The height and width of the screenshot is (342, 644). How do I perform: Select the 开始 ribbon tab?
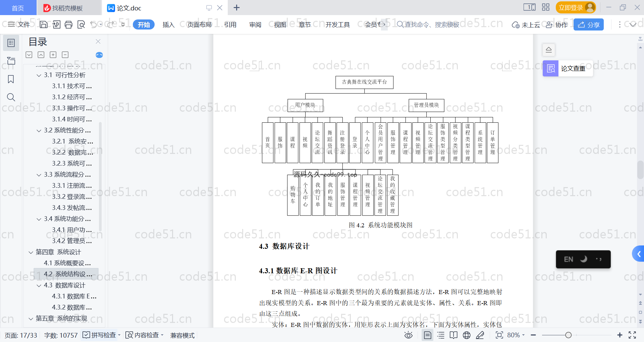point(144,24)
